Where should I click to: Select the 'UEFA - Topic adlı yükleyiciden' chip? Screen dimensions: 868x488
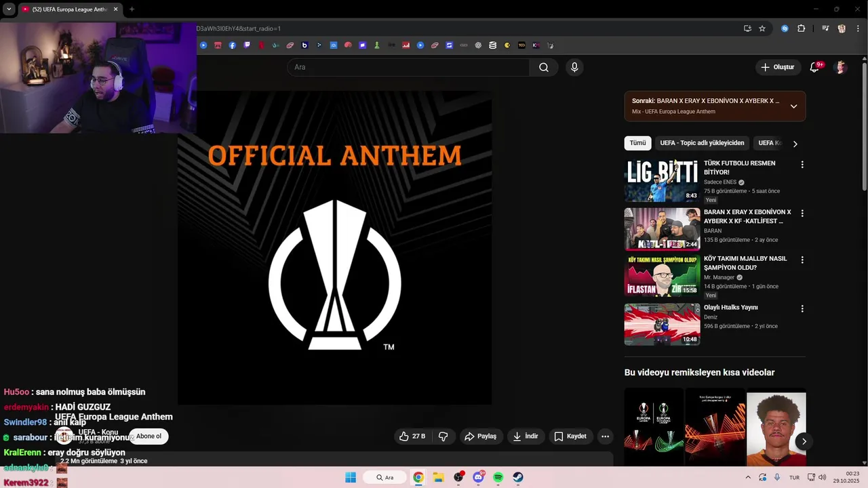click(x=702, y=143)
